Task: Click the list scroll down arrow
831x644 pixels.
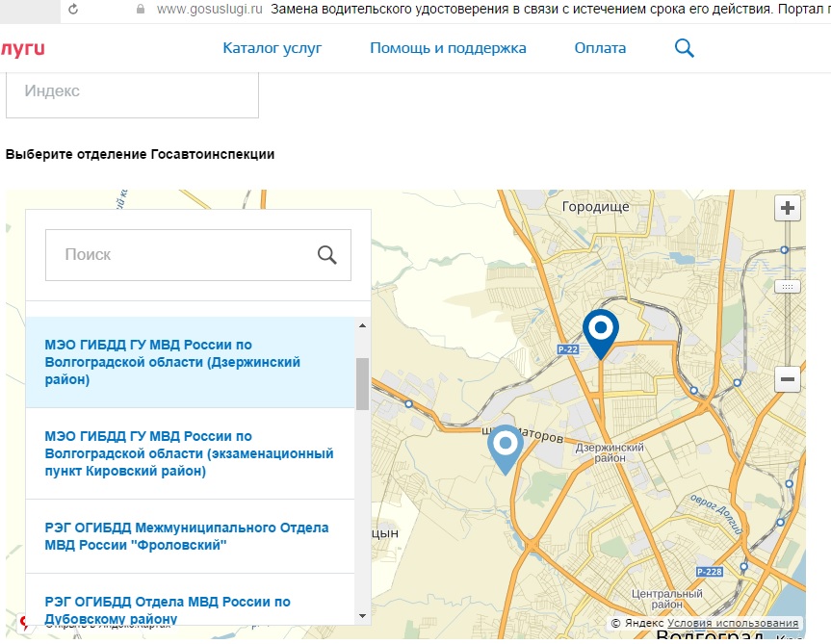Action: [362, 616]
